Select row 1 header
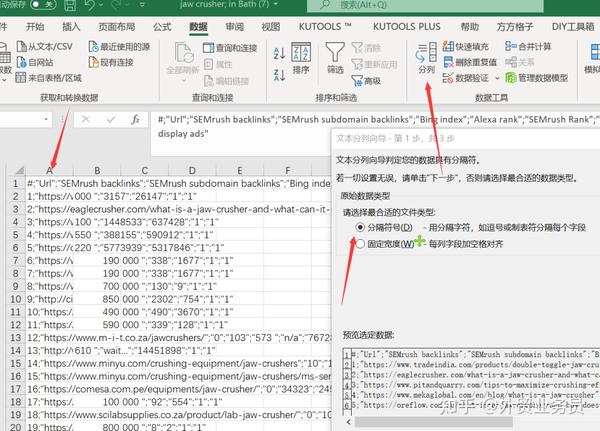This screenshot has height=431, width=600. (16, 183)
